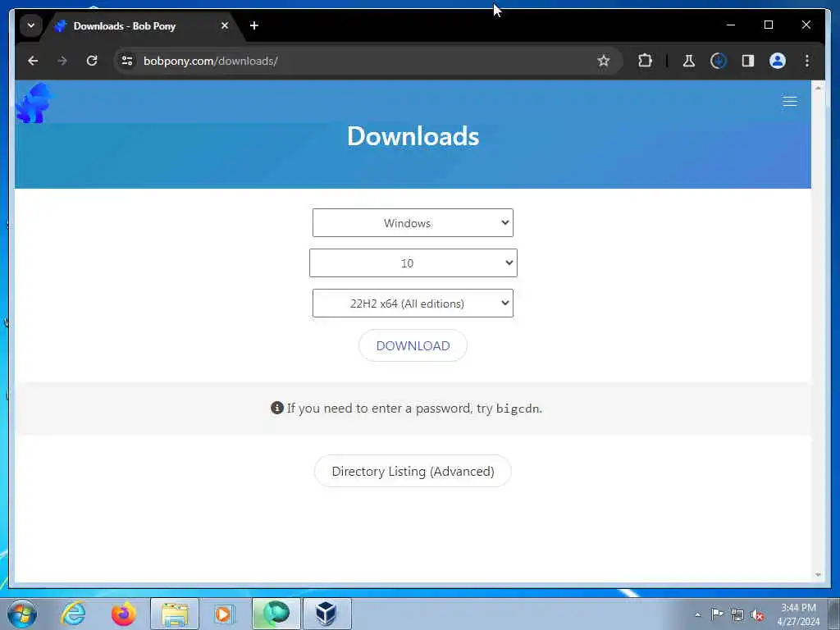This screenshot has height=630, width=840.
Task: Click the DOWNLOAD button
Action: [x=413, y=345]
